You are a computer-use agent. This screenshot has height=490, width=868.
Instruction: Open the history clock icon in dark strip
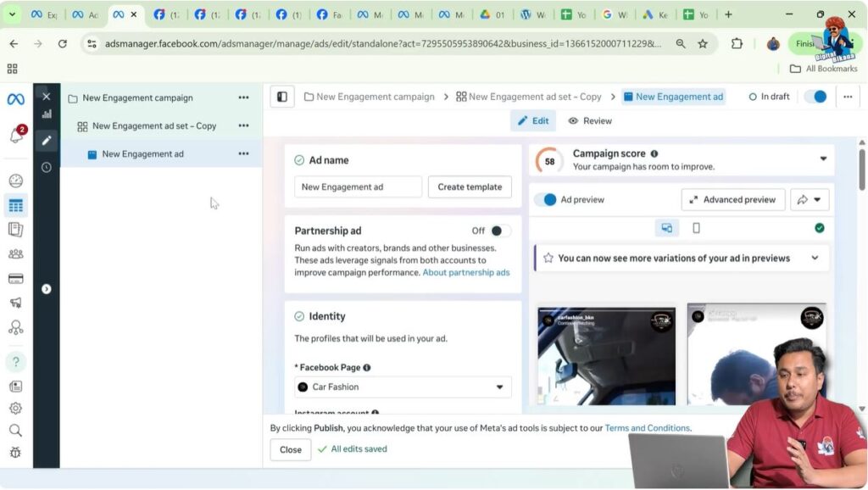(47, 167)
